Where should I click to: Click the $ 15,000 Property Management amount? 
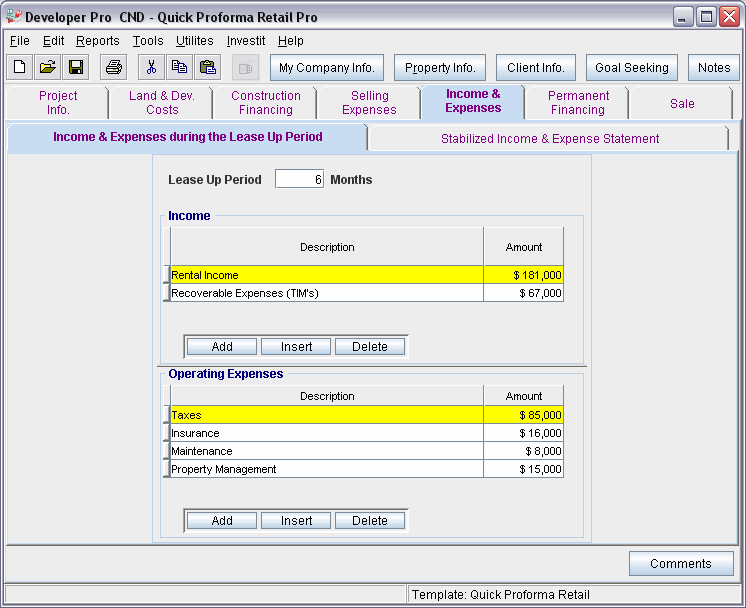pyautogui.click(x=524, y=469)
